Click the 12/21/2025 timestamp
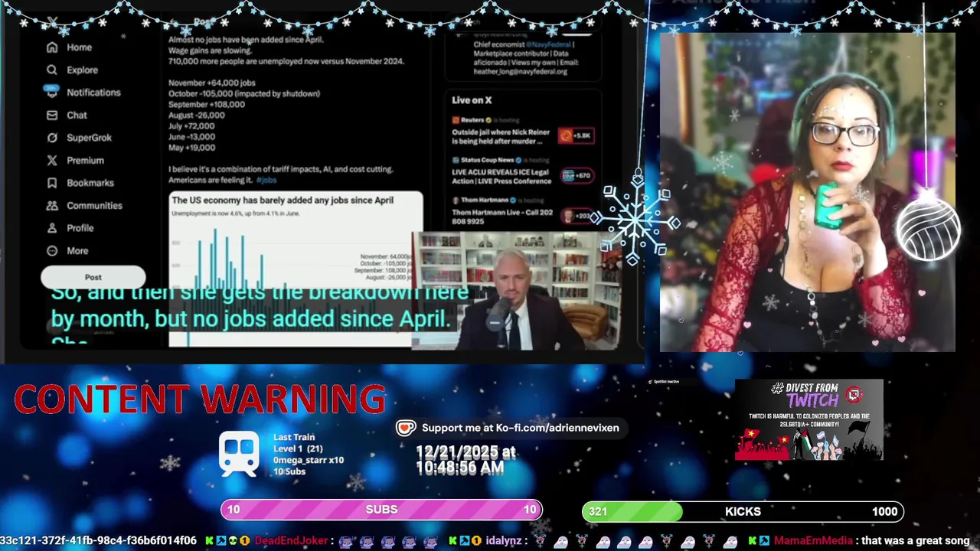This screenshot has height=551, width=980. click(465, 460)
